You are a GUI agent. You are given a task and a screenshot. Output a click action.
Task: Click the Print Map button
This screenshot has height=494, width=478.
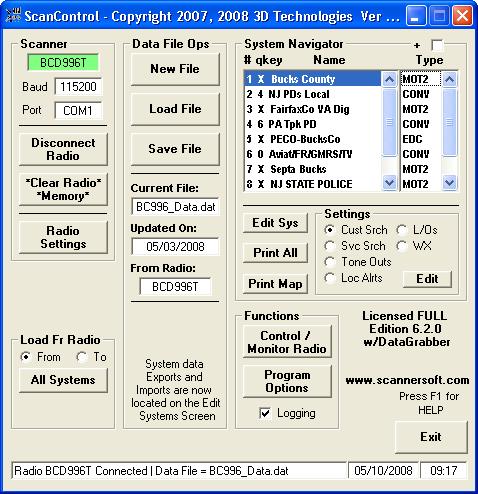[x=275, y=284]
